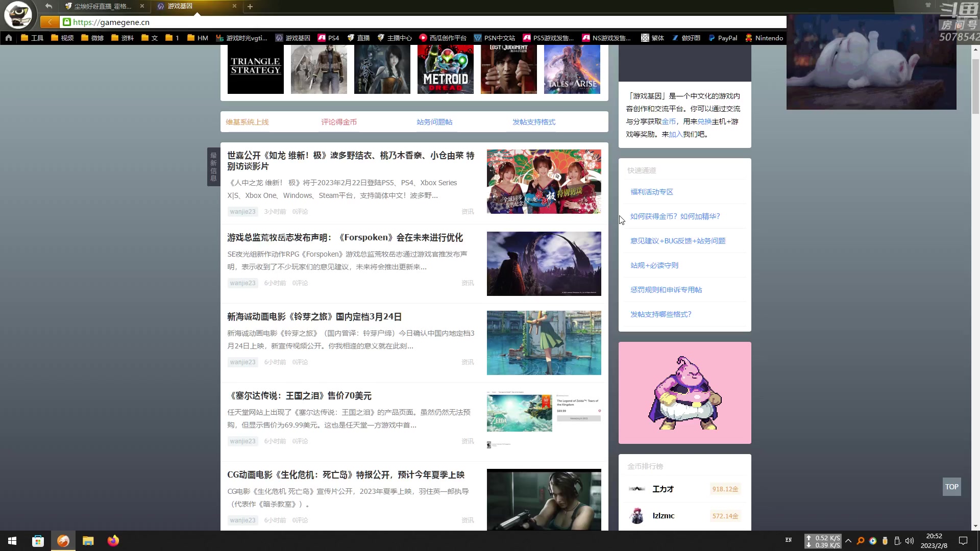Open user 工力才 in coin ranking
This screenshot has height=551, width=980.
663,489
